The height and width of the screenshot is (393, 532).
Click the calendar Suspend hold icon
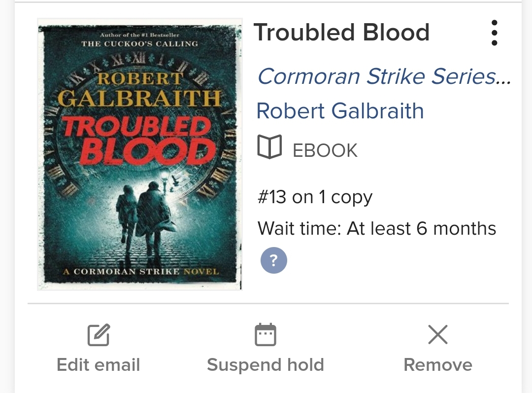(x=266, y=335)
